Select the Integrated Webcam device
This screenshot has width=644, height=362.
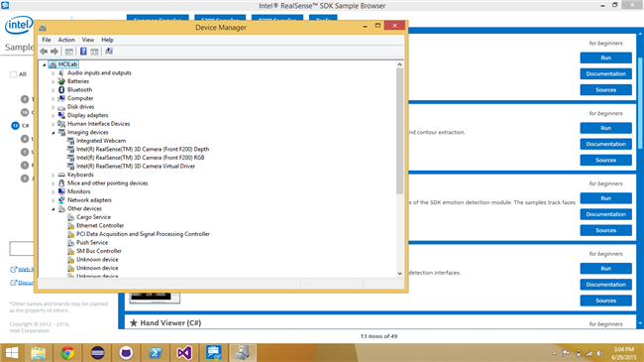(101, 141)
